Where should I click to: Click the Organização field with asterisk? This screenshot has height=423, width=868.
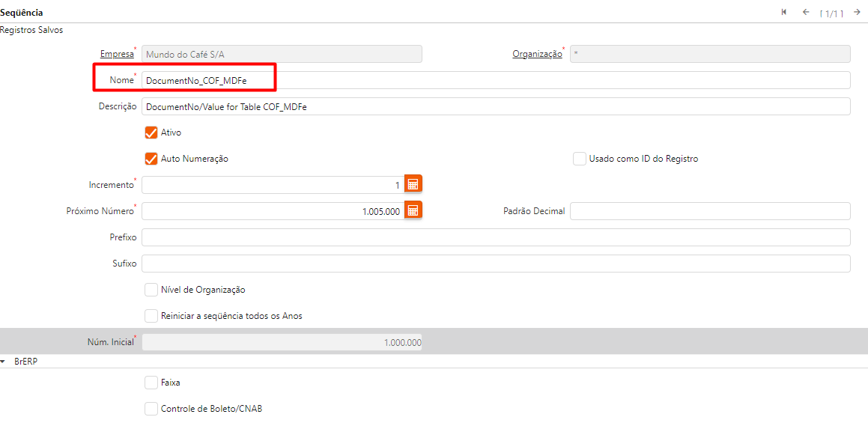click(710, 54)
